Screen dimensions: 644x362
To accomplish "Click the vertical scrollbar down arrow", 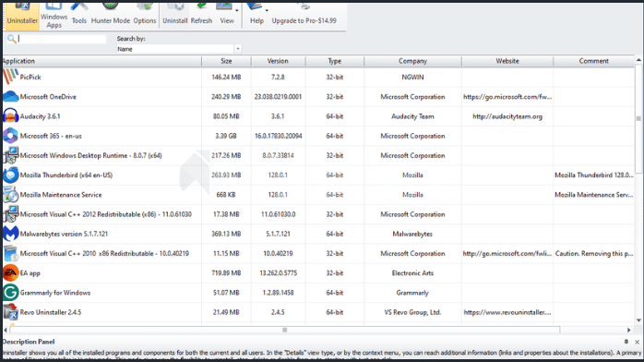I will (638, 320).
